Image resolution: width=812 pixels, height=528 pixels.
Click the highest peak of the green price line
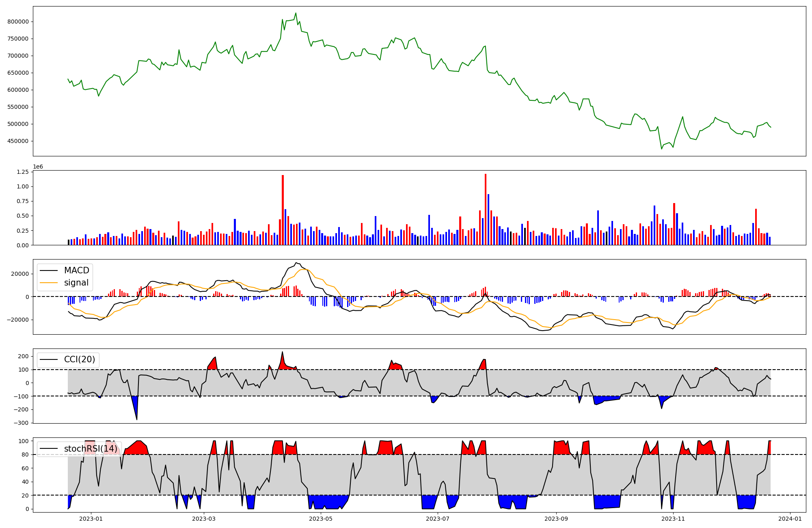coord(296,13)
